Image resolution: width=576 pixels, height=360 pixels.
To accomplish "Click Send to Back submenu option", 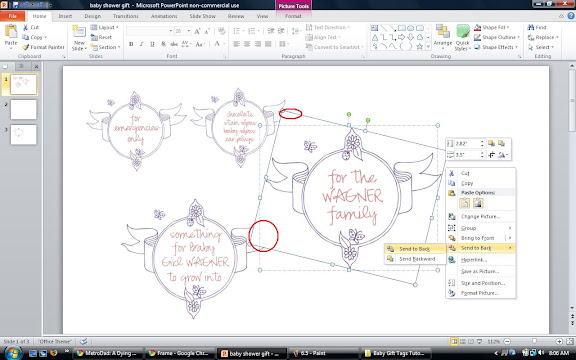I will tap(415, 249).
